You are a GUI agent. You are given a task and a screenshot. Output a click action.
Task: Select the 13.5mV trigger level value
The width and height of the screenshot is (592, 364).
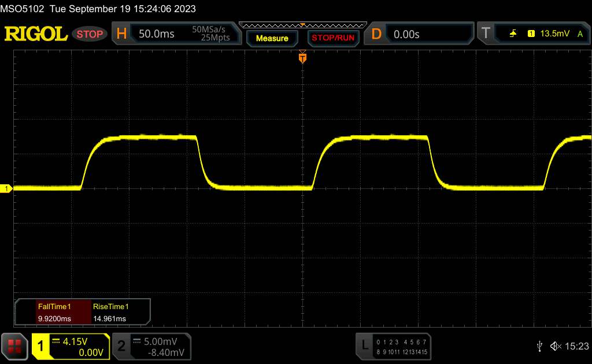point(554,34)
